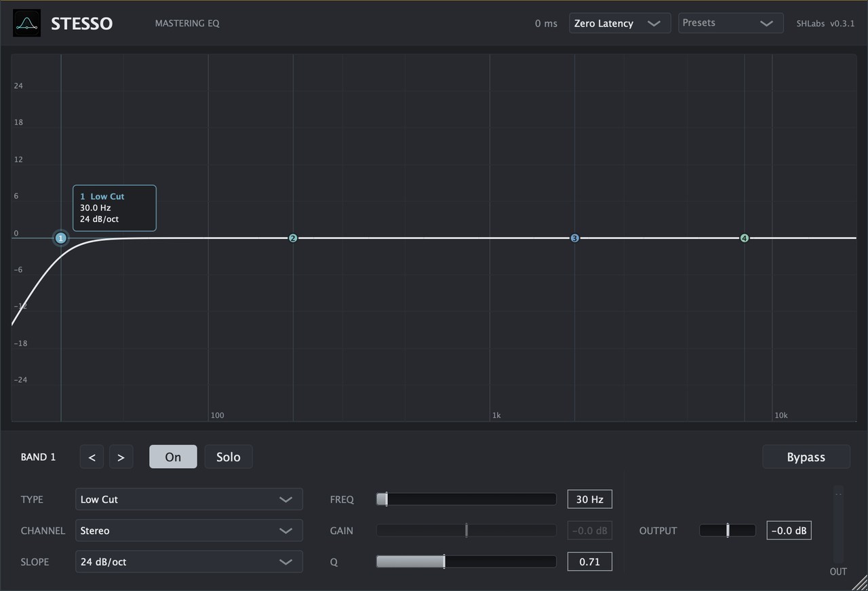Open the Zero Latency mode dropdown
Screen dimensions: 868x591
(620, 23)
